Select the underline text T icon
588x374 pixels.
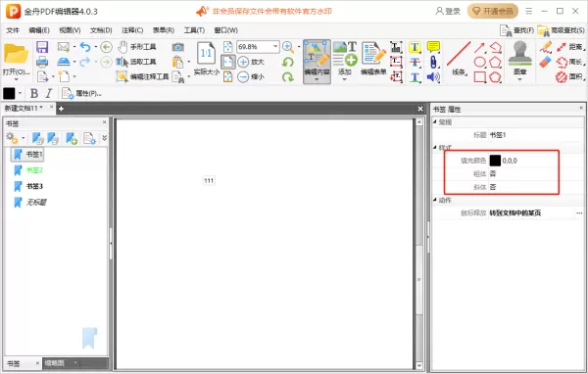click(x=415, y=76)
